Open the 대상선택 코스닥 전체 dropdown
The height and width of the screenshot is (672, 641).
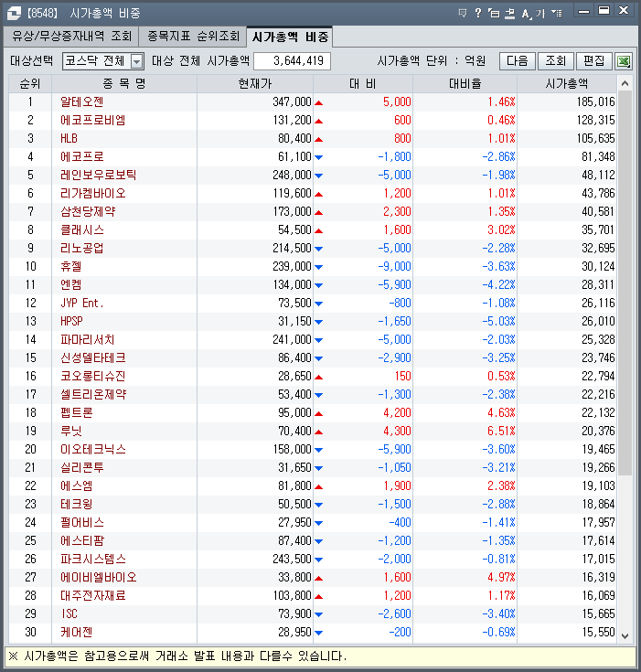pos(103,61)
